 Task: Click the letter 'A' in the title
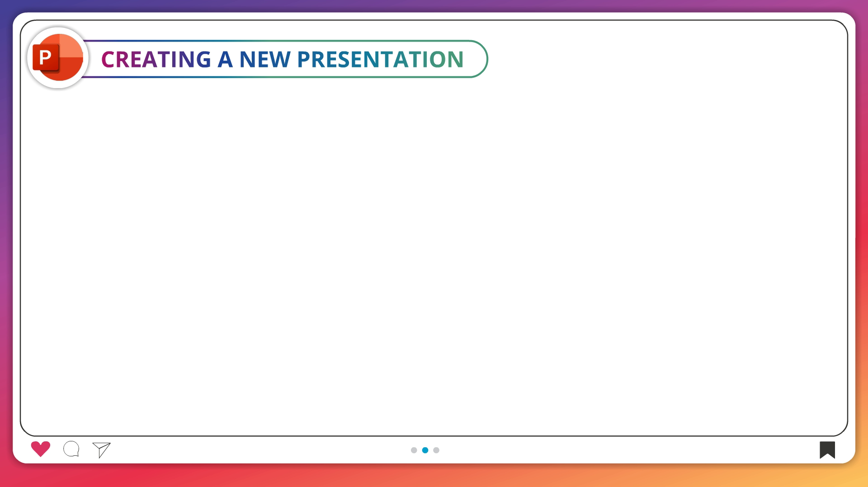pos(225,59)
